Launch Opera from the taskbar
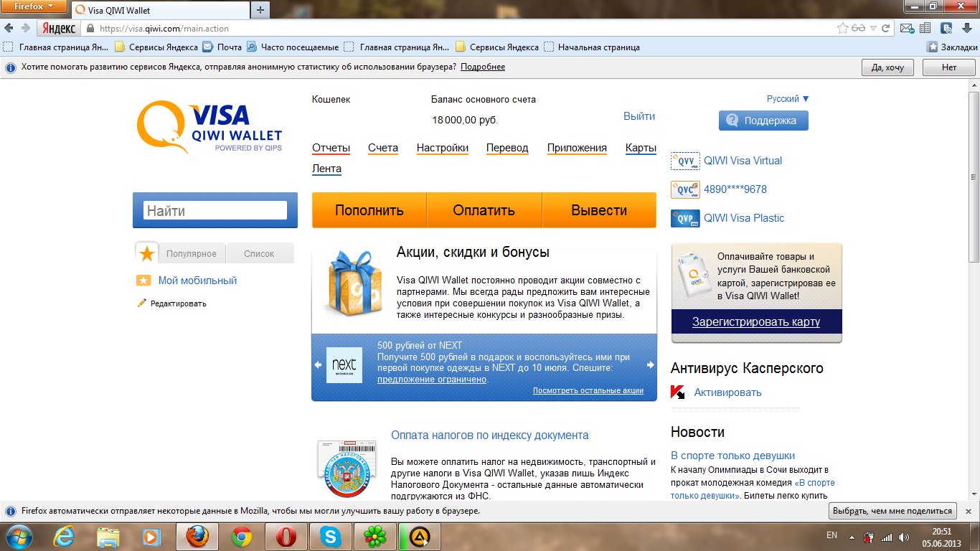The width and height of the screenshot is (980, 551). pyautogui.click(x=286, y=536)
